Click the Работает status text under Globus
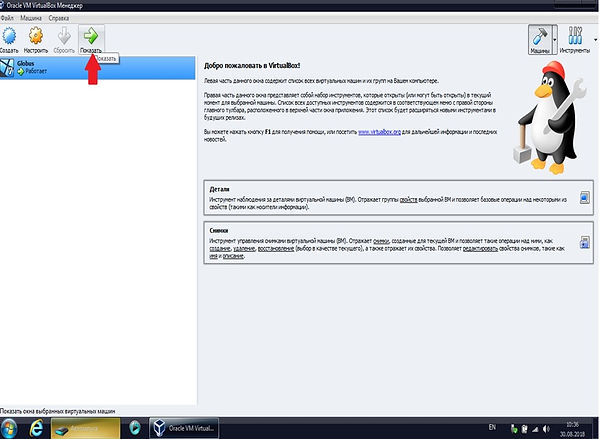Image resolution: width=600 pixels, height=439 pixels. point(36,71)
